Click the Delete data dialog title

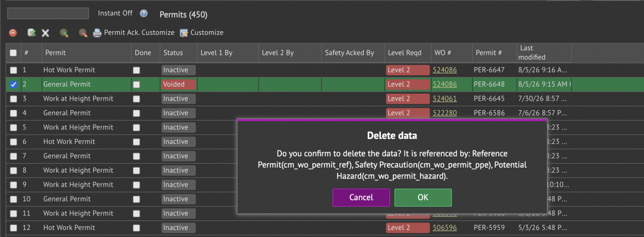(x=392, y=135)
